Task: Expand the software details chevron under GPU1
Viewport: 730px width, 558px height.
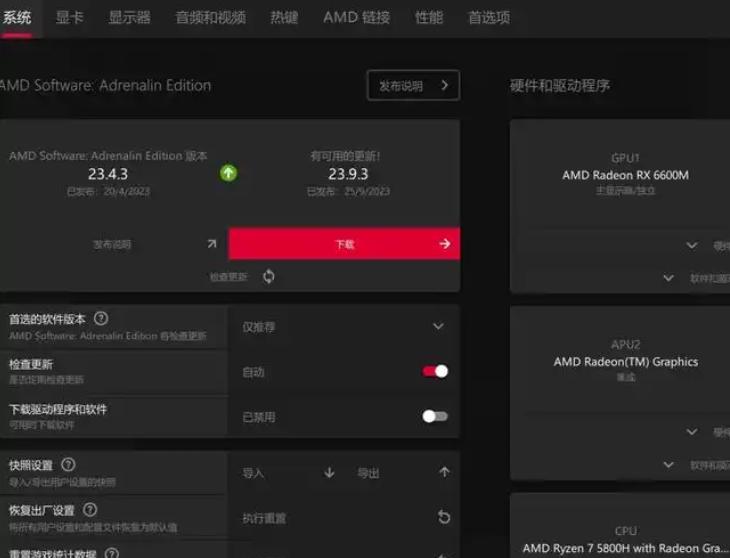Action: [x=669, y=278]
